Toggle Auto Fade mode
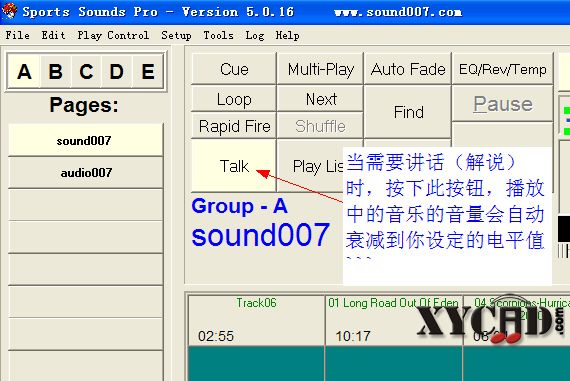This screenshot has height=381, width=570. click(408, 69)
